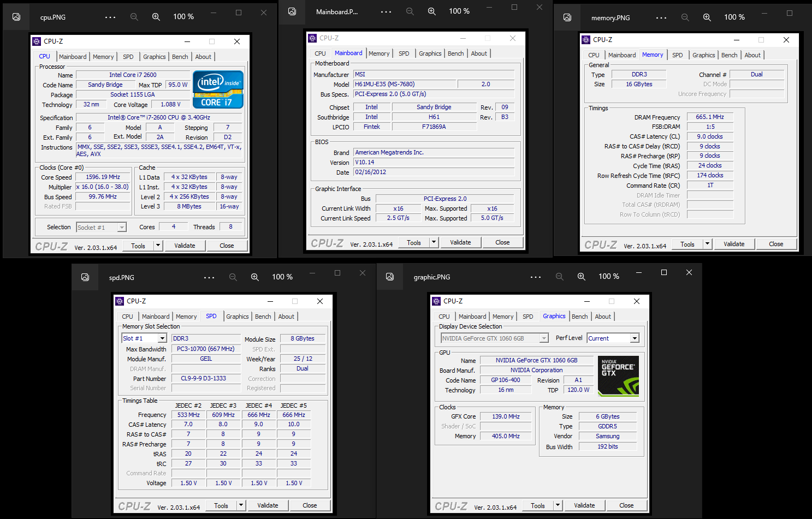This screenshot has height=519, width=812.
Task: Click CPU-Z app icon in cpu.PNG window
Action: [37, 41]
